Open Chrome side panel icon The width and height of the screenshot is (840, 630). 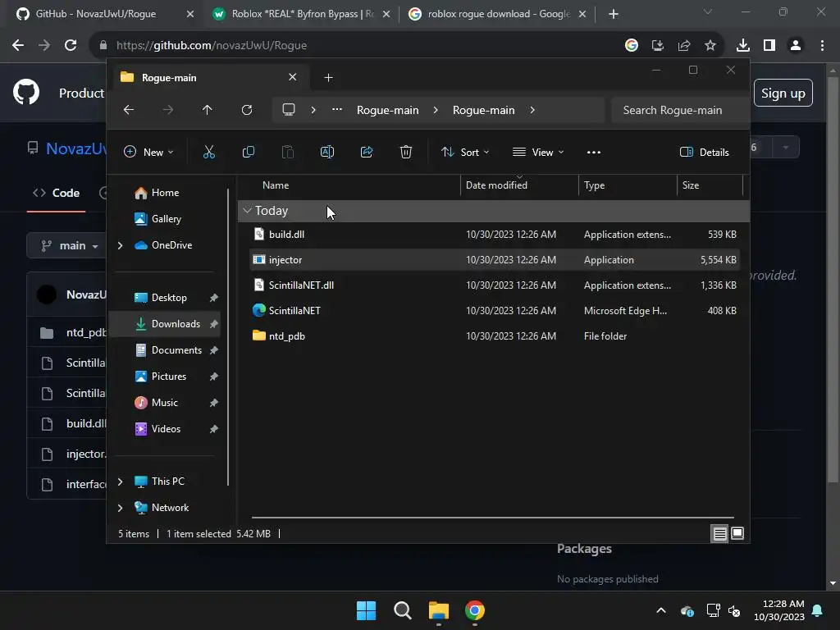[x=769, y=46]
